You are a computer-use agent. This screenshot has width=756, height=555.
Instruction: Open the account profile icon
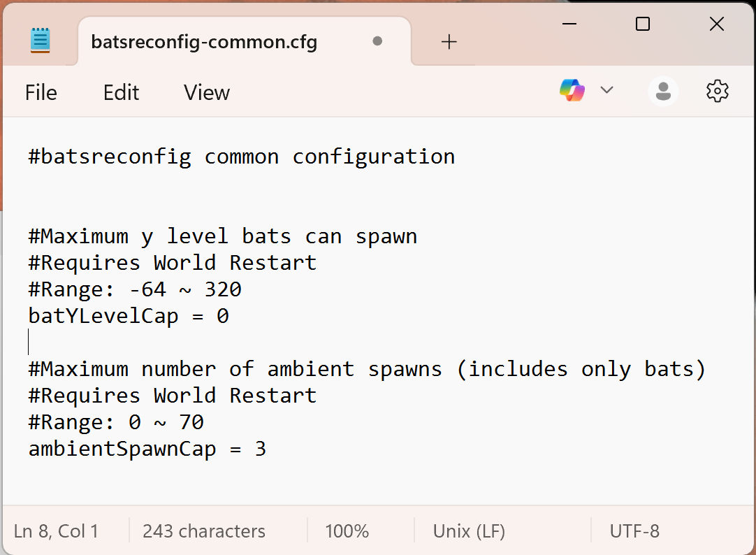[x=663, y=91]
